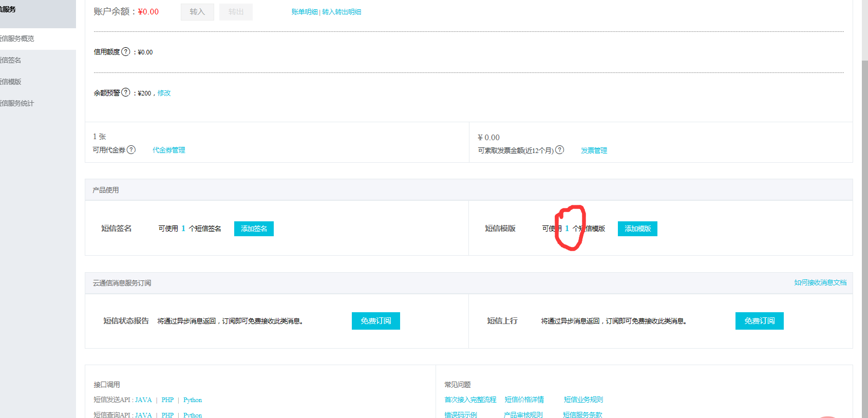Click the ¥ 0.00 invoice amount value
The height and width of the screenshot is (418, 868).
[488, 138]
